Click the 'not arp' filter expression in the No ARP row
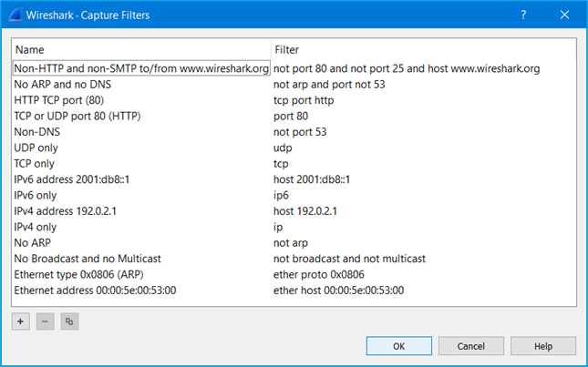This screenshot has height=367, width=588. pos(291,242)
